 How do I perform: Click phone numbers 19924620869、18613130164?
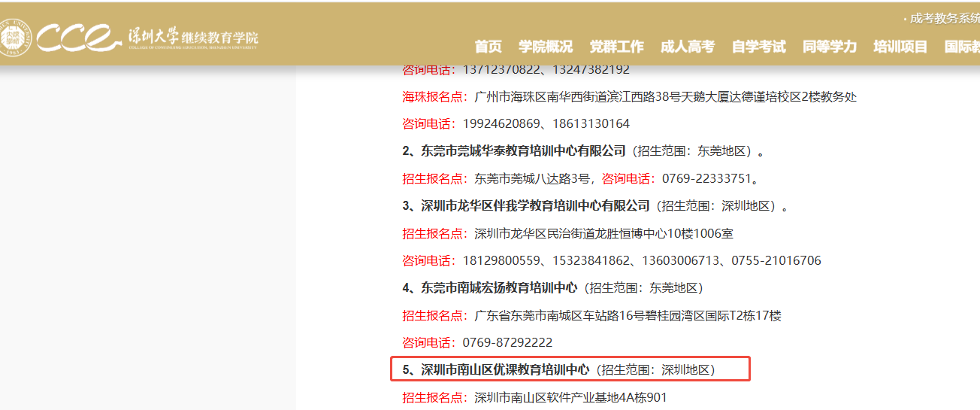546,123
